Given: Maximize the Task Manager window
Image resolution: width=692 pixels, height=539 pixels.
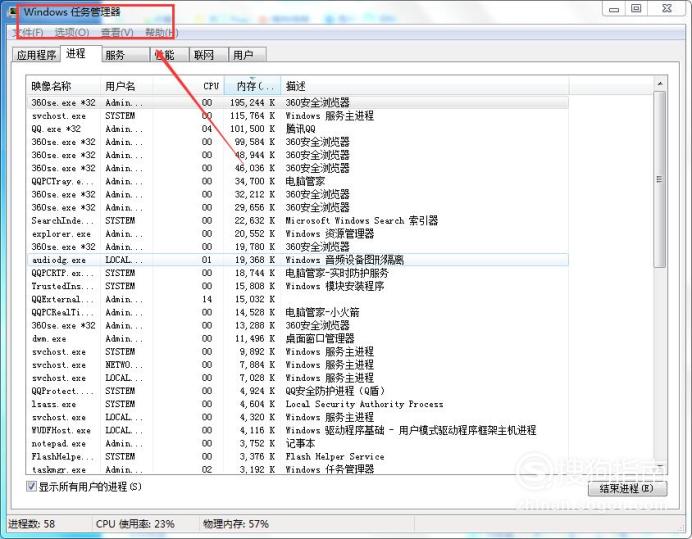Looking at the screenshot, I should click(x=636, y=9).
